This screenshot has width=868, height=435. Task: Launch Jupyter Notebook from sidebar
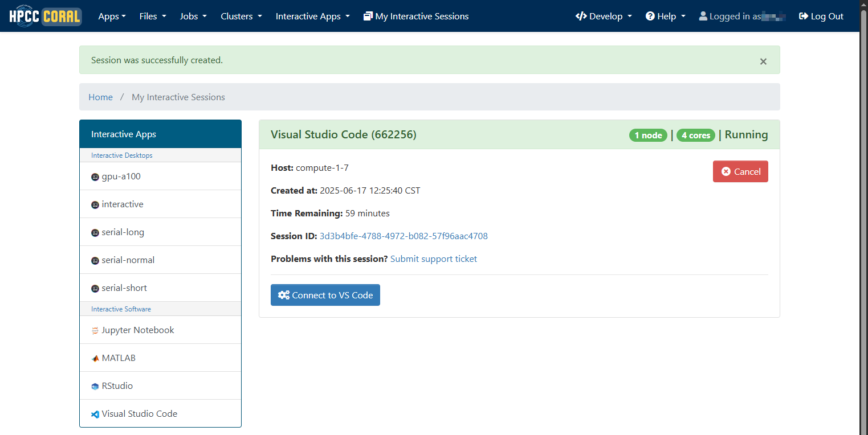[160, 330]
